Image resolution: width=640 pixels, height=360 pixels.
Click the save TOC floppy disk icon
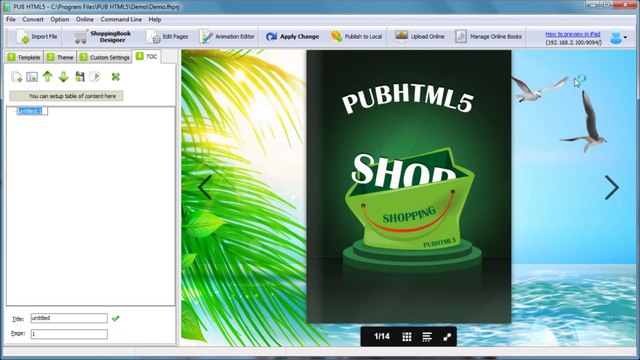tap(80, 76)
